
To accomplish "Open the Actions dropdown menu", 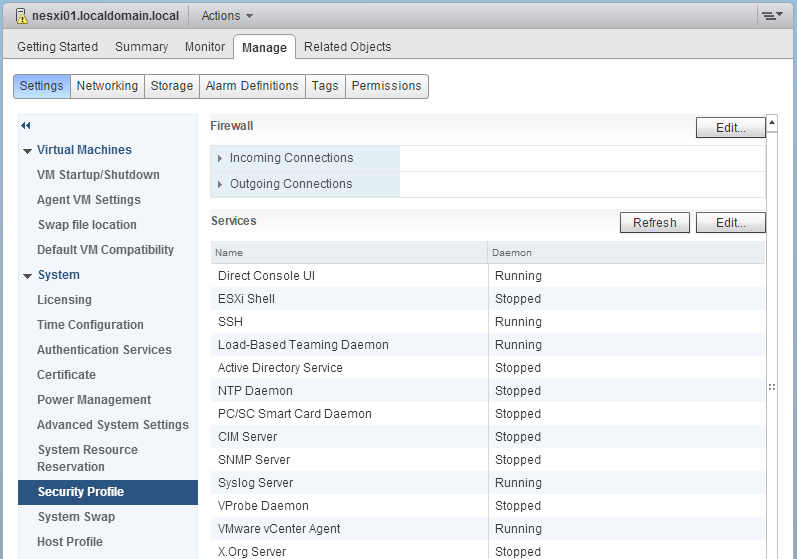I will (227, 16).
